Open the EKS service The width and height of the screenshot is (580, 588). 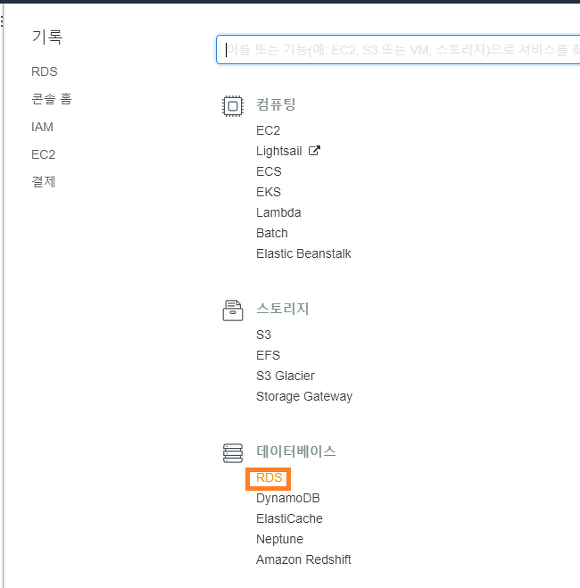click(268, 192)
